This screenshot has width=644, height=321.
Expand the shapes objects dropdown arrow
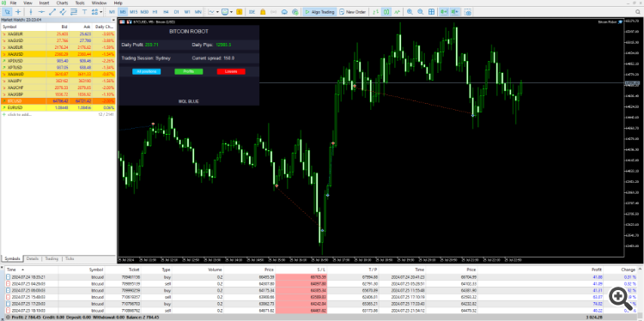click(101, 12)
